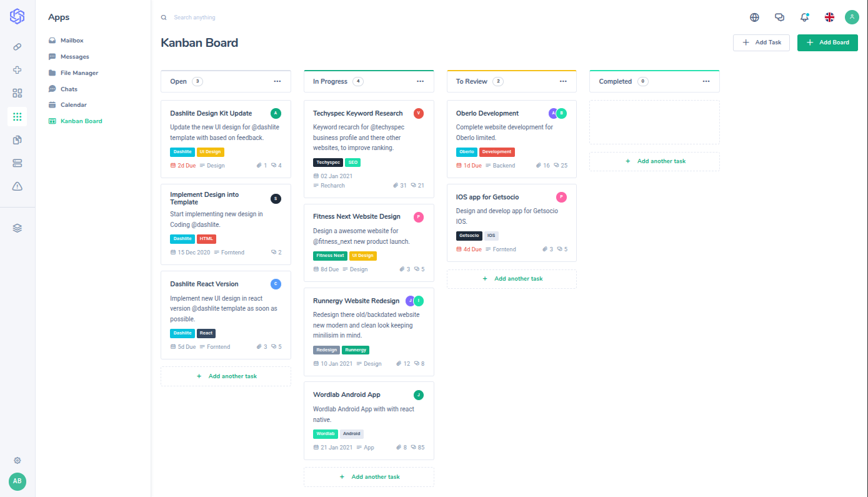Click the yellow UI Design tag on Dashlite Design Kit Update
The height and width of the screenshot is (497, 868).
[x=210, y=152]
